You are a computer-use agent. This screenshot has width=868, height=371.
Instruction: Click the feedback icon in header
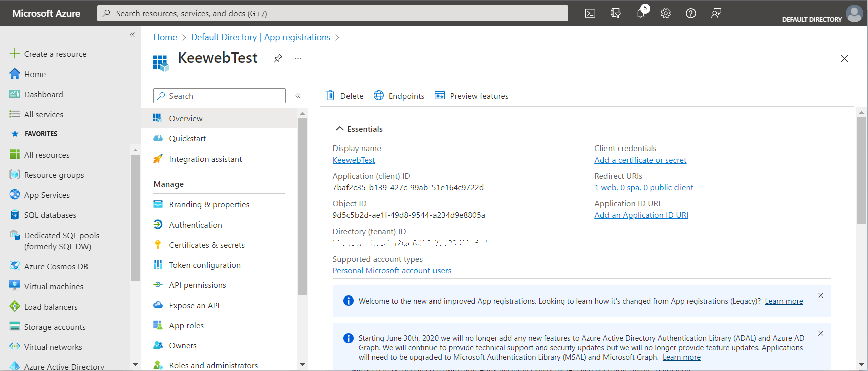pyautogui.click(x=716, y=13)
